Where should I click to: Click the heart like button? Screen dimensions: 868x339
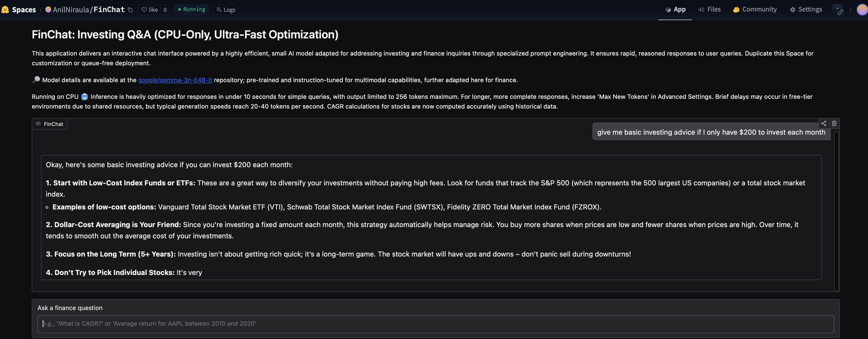(150, 10)
